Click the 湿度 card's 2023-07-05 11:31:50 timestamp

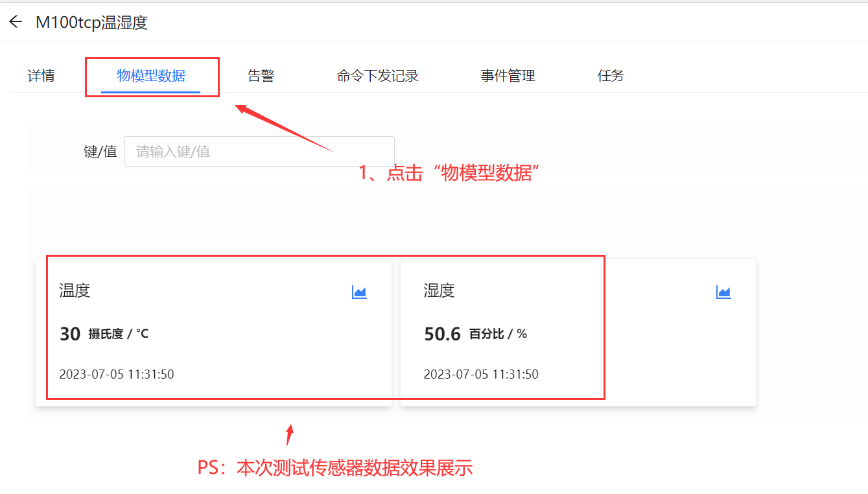click(x=481, y=374)
